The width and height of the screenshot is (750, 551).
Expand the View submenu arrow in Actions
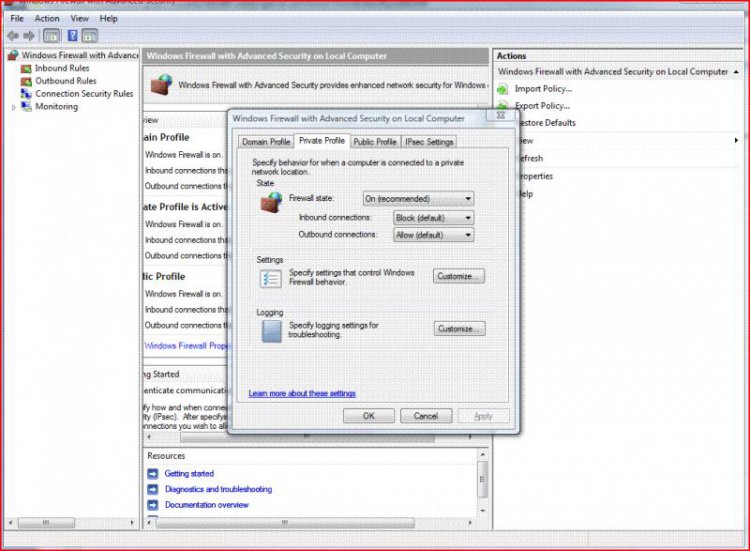pyautogui.click(x=736, y=140)
